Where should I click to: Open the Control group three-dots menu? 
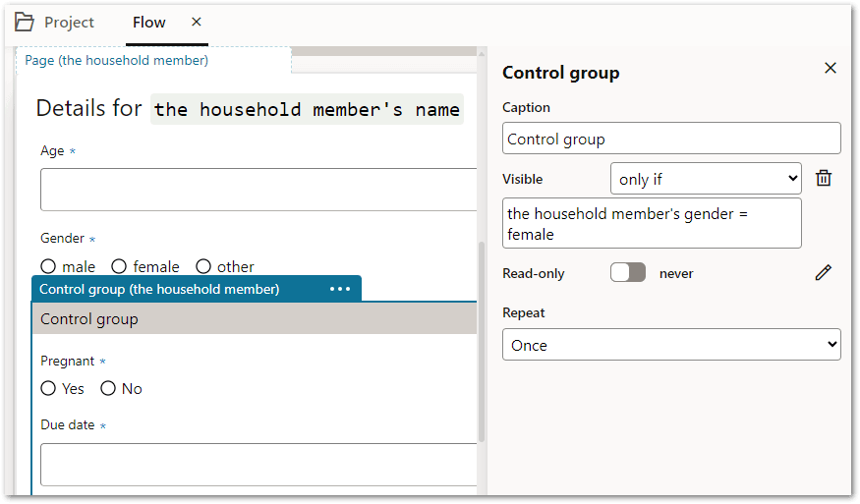340,289
